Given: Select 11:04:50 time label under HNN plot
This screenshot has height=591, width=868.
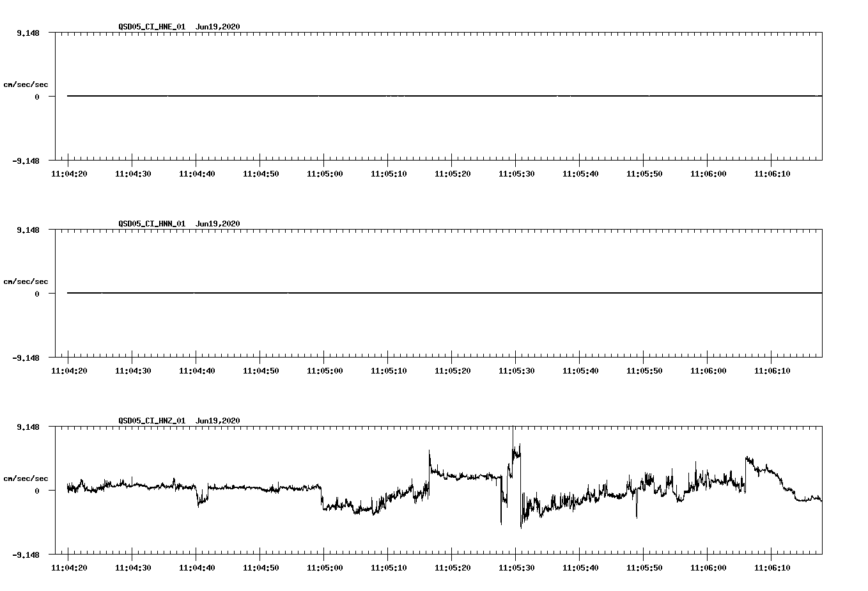Looking at the screenshot, I should coord(261,370).
